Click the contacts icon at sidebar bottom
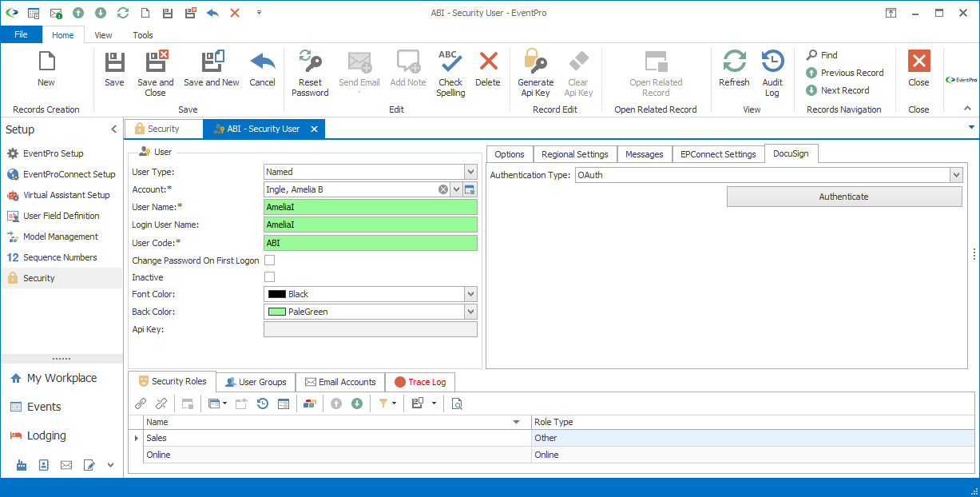The width and height of the screenshot is (980, 497). [44, 465]
